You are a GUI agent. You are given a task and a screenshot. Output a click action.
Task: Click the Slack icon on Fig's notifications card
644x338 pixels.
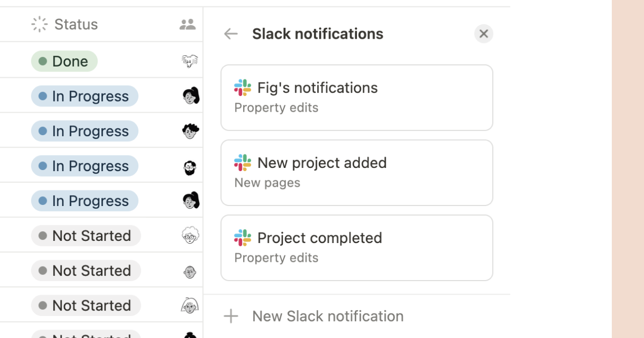[242, 87]
